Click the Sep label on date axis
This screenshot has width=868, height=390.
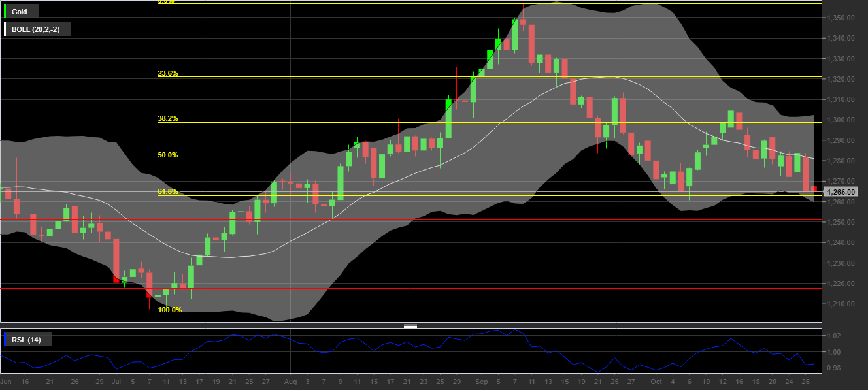click(x=482, y=382)
